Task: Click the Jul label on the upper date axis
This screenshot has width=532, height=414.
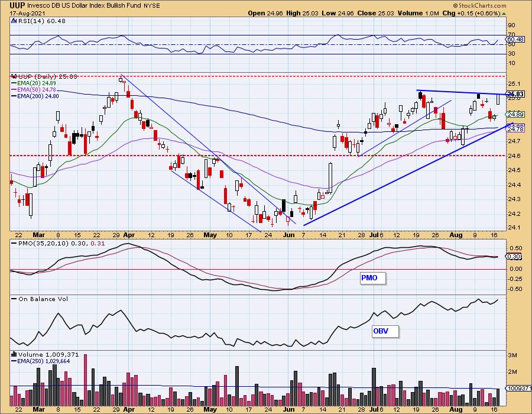Action: point(374,235)
